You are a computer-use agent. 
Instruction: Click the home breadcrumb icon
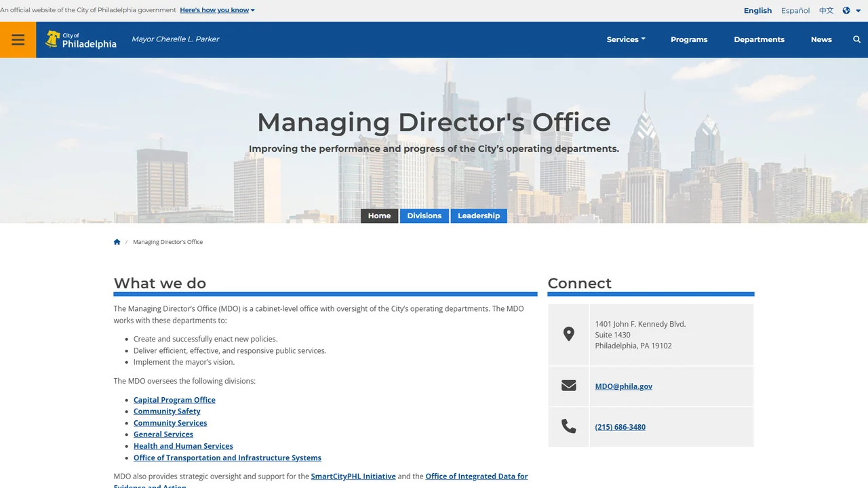click(x=117, y=242)
